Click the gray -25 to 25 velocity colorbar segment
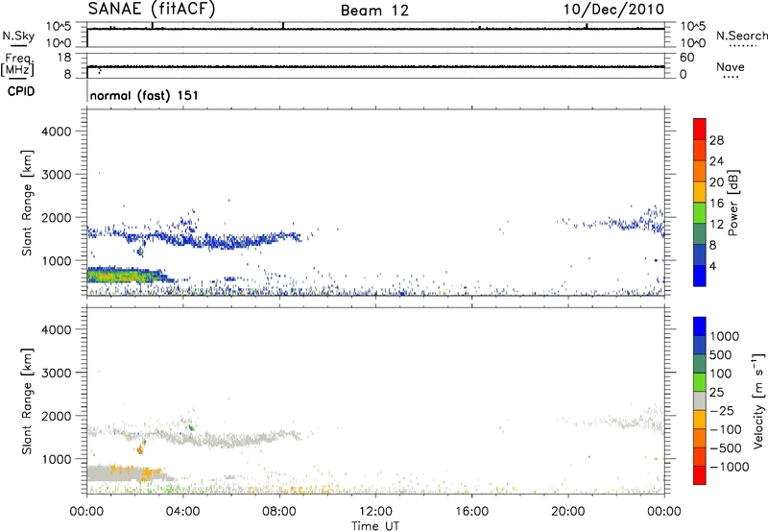The image size is (768, 532). pos(700,400)
